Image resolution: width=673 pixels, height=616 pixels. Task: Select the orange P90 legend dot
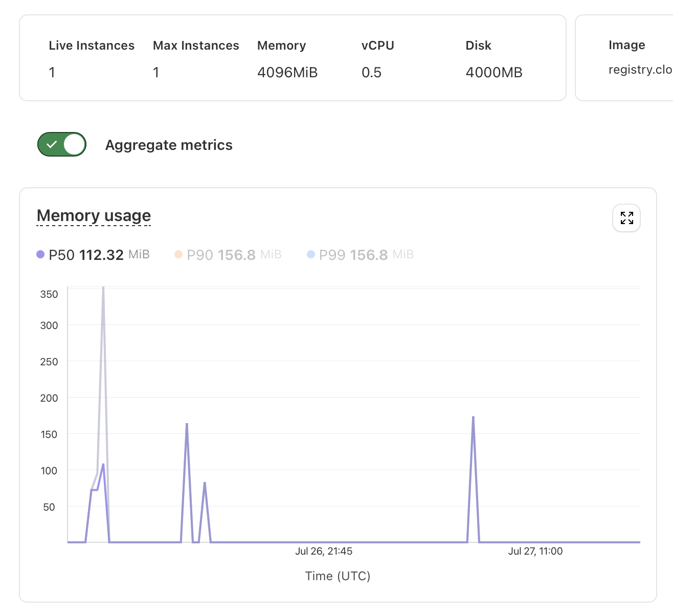177,254
